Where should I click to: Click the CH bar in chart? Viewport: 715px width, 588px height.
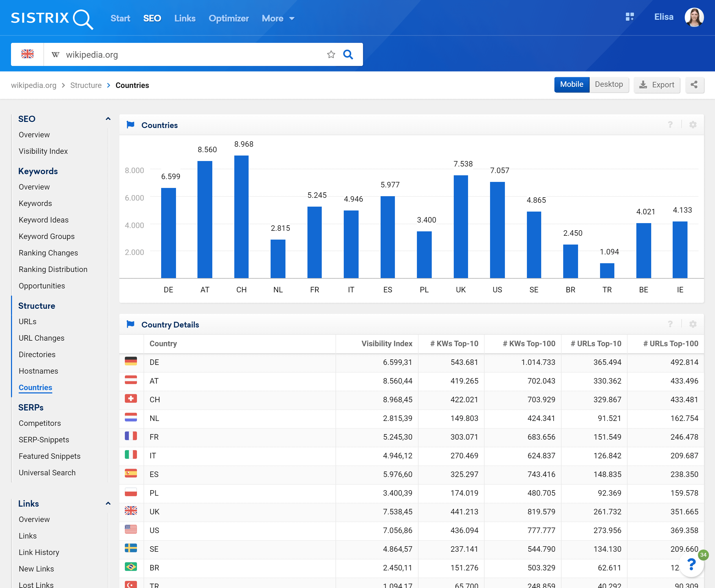click(x=241, y=217)
